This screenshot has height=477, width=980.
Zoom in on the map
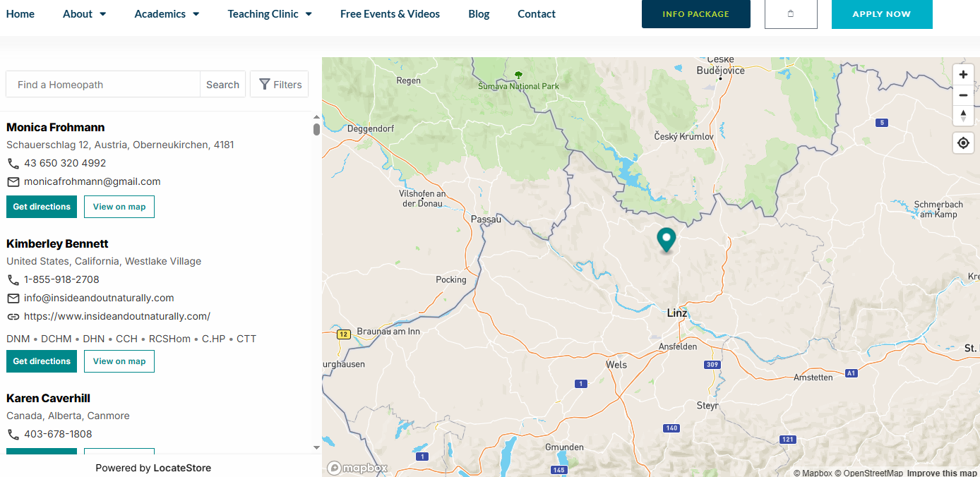(963, 75)
